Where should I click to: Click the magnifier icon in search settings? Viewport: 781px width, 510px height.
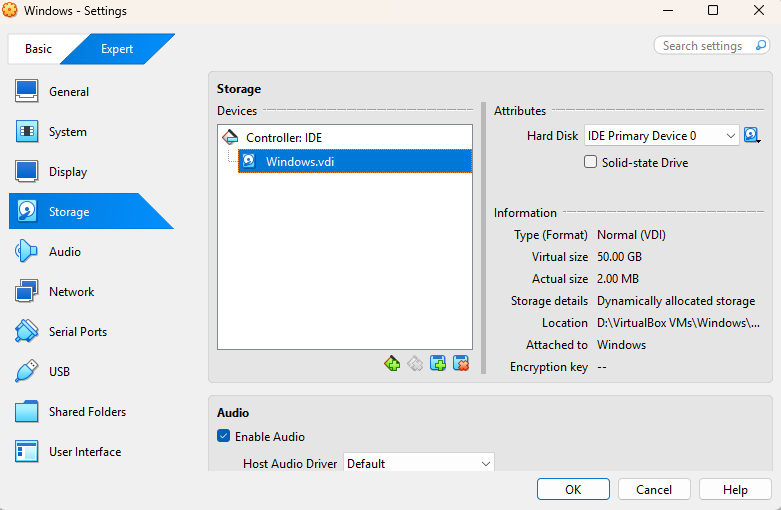761,45
